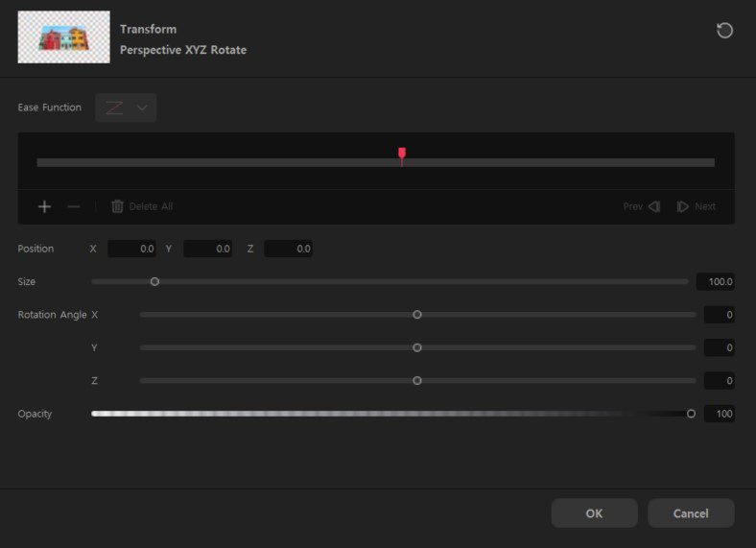Click the Rotation Angle Z slider handle
The width and height of the screenshot is (756, 548).
pyautogui.click(x=417, y=381)
